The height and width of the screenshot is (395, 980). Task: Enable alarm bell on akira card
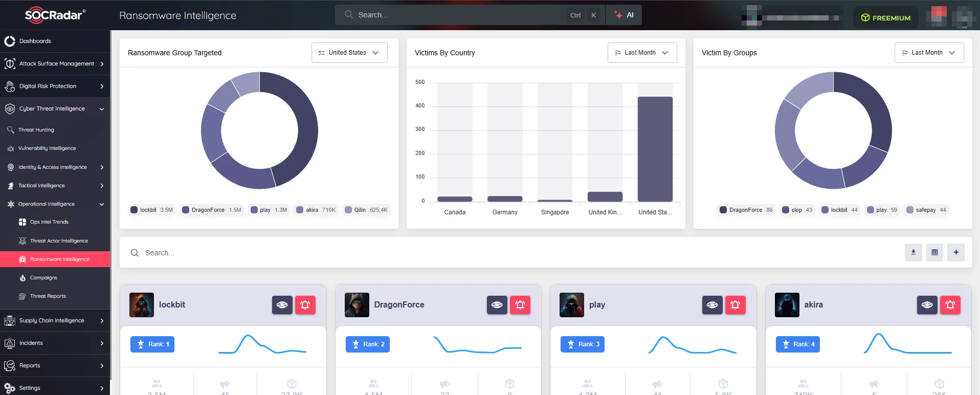pos(950,305)
